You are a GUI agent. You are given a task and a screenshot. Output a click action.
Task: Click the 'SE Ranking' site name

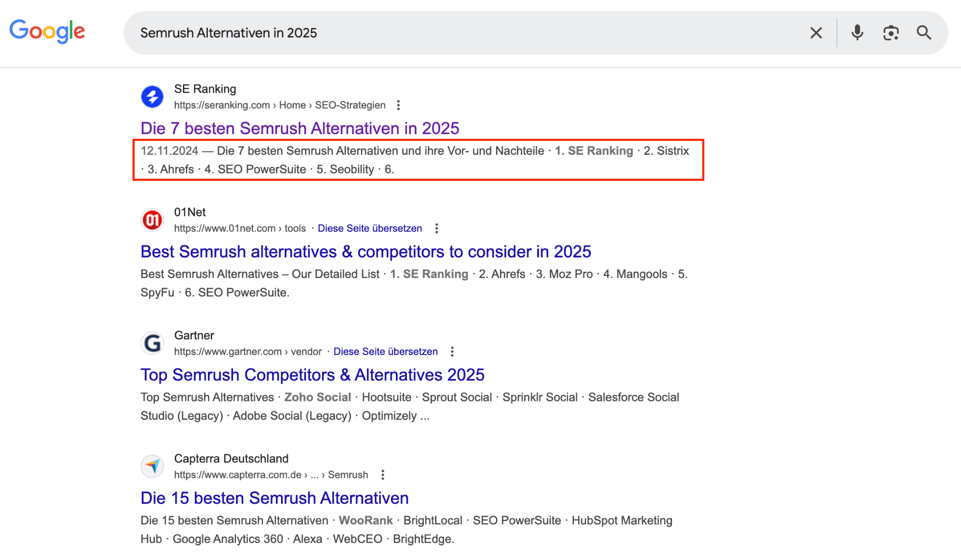coord(205,89)
